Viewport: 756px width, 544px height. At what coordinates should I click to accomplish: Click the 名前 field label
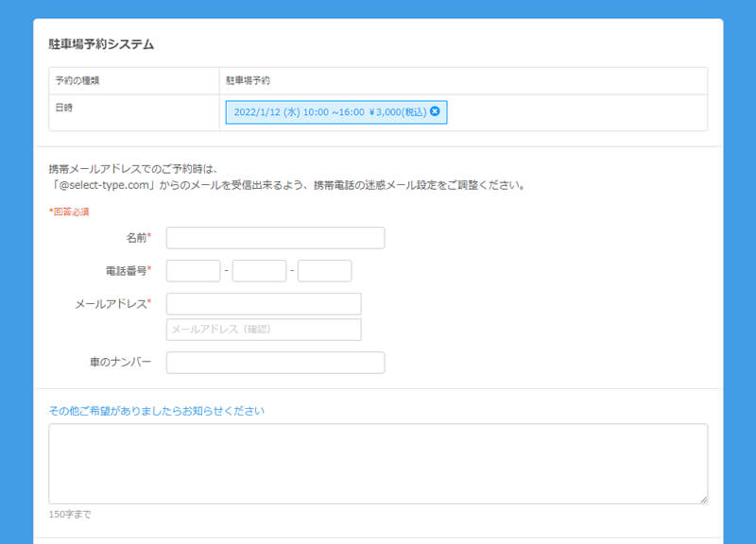point(136,238)
